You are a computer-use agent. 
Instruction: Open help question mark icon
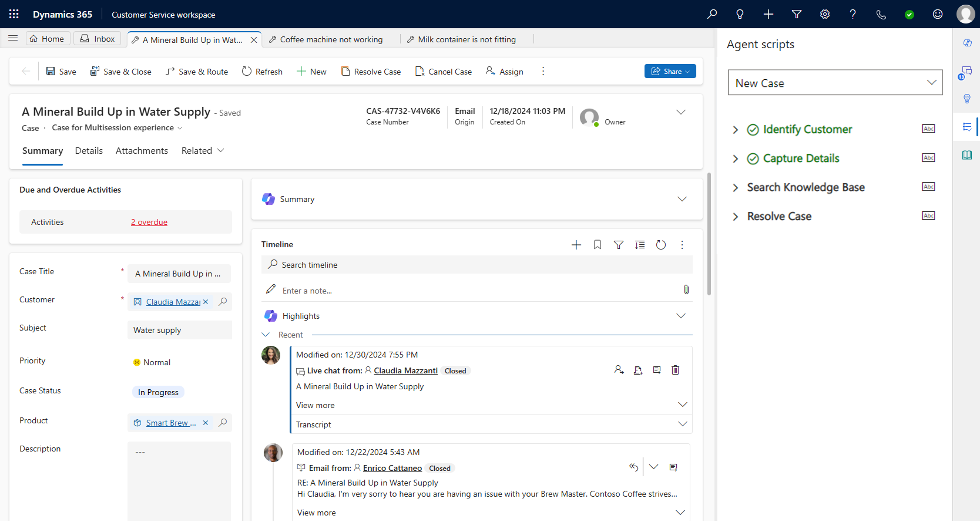(x=853, y=14)
